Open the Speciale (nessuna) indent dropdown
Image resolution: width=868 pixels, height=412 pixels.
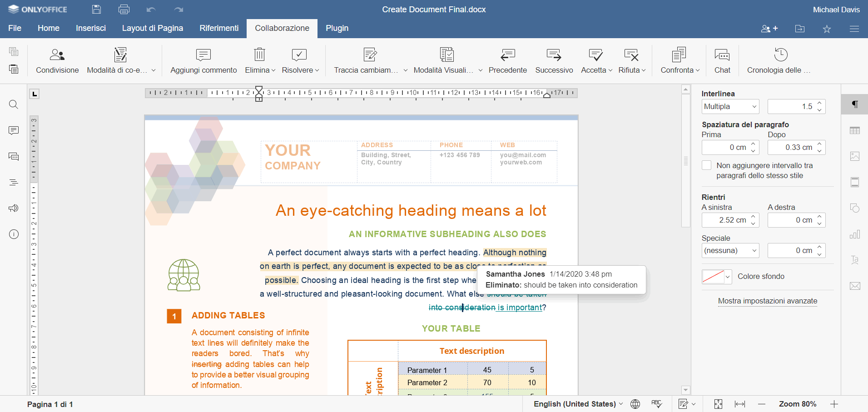point(730,251)
